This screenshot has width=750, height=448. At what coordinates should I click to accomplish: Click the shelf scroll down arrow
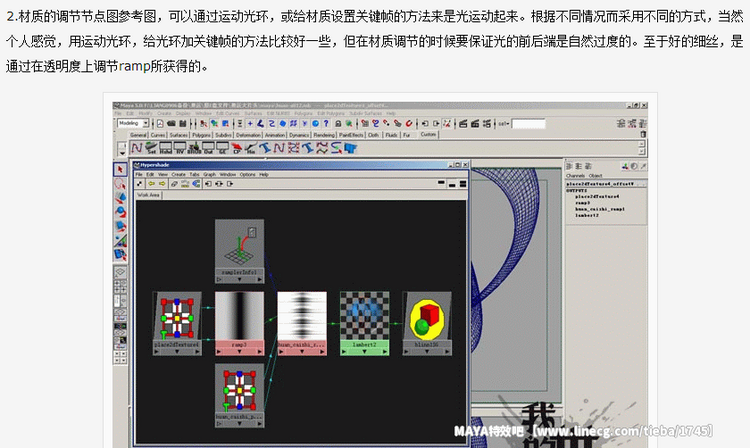click(x=642, y=152)
